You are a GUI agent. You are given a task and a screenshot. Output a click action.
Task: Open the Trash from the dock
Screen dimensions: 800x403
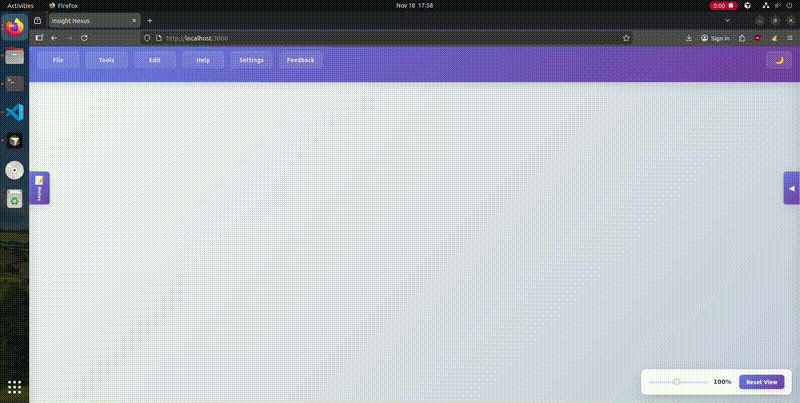coord(15,199)
